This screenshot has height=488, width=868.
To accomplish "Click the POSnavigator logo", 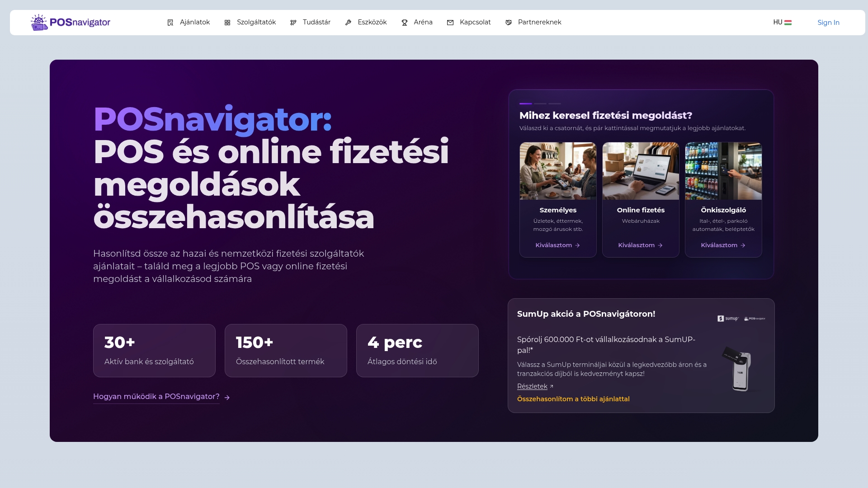I will click(x=71, y=23).
